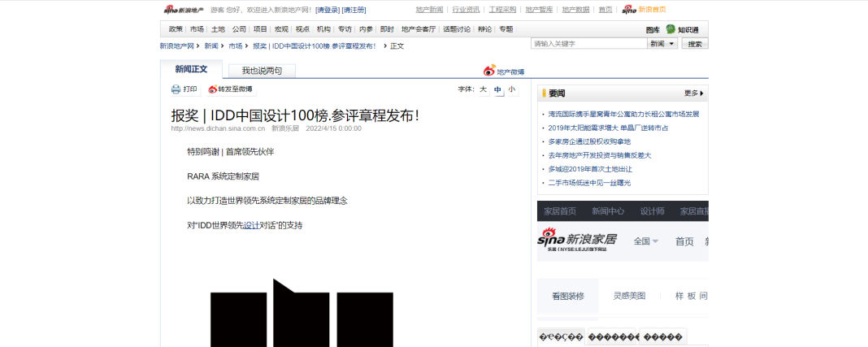Open the 视点 nav item
This screenshot has height=347, width=868.
(x=302, y=29)
